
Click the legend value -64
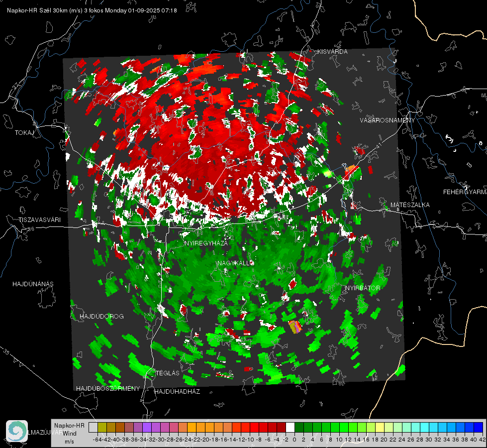click(97, 440)
